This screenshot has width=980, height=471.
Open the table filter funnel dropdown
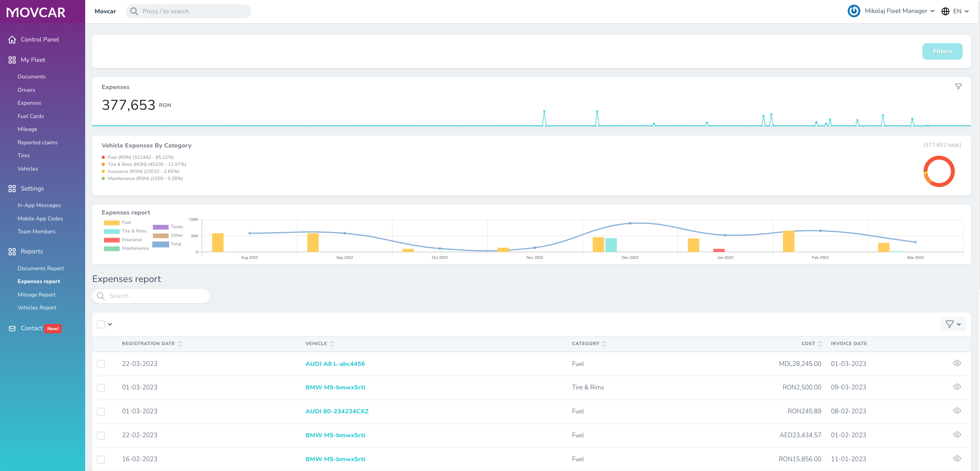pyautogui.click(x=953, y=324)
